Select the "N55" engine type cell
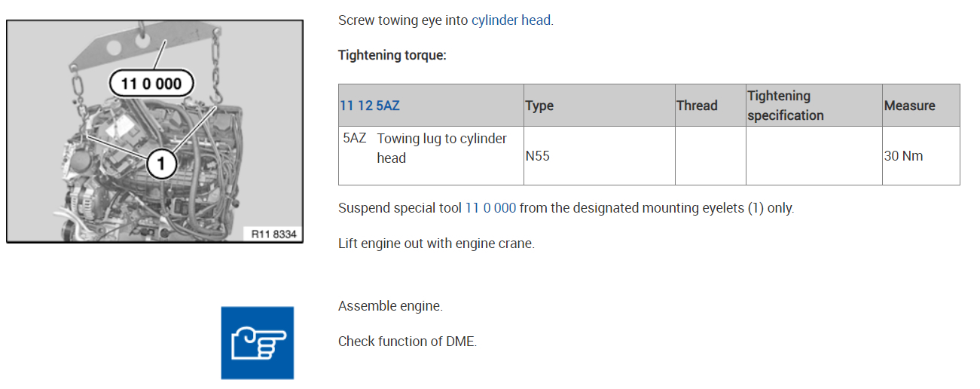Screen dimensions: 980x389 click(x=539, y=157)
